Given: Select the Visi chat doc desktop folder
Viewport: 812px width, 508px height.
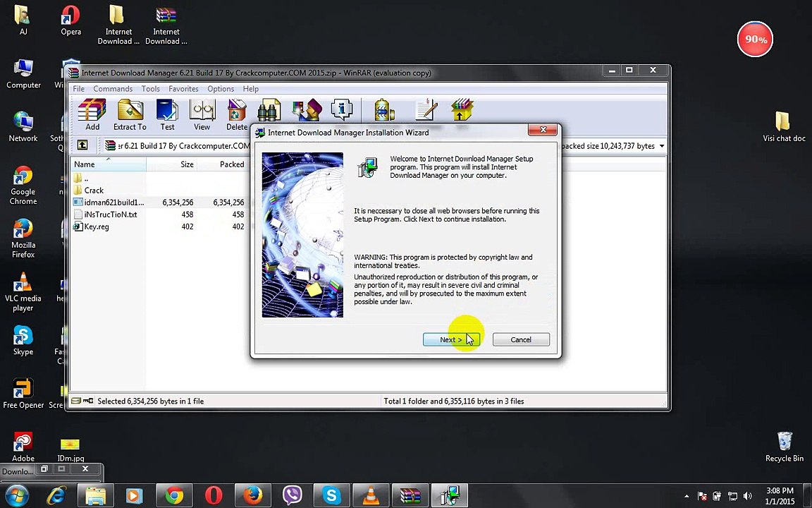Looking at the screenshot, I should point(784,127).
